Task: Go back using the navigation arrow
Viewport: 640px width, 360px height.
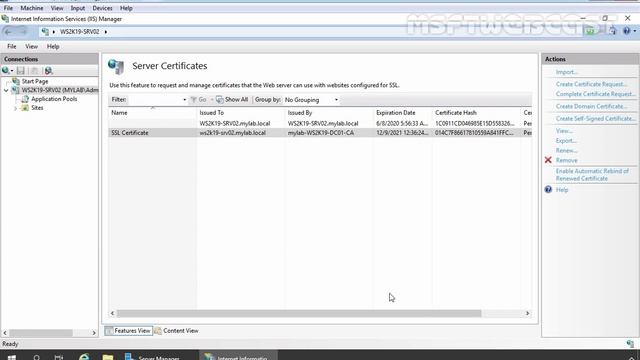Action: 9,31
